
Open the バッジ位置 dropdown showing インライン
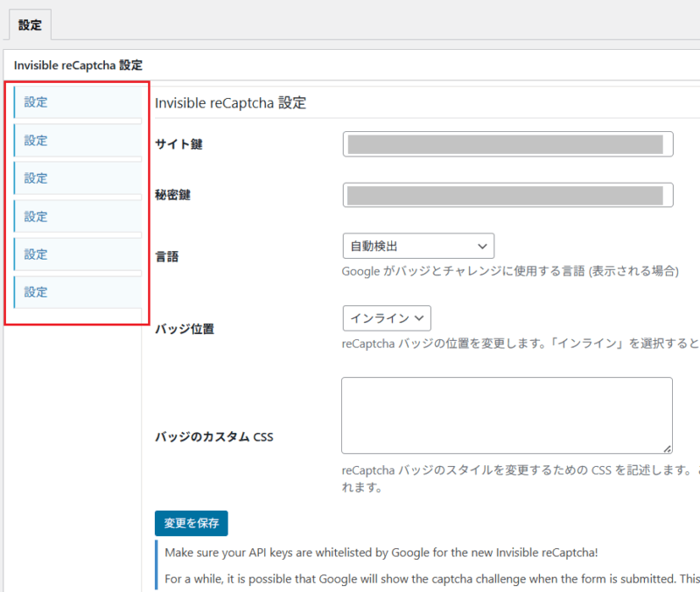click(x=387, y=318)
